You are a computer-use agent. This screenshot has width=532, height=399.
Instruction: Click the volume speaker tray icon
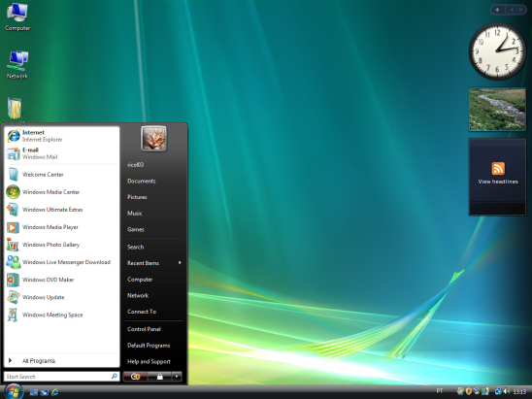pyautogui.click(x=507, y=391)
